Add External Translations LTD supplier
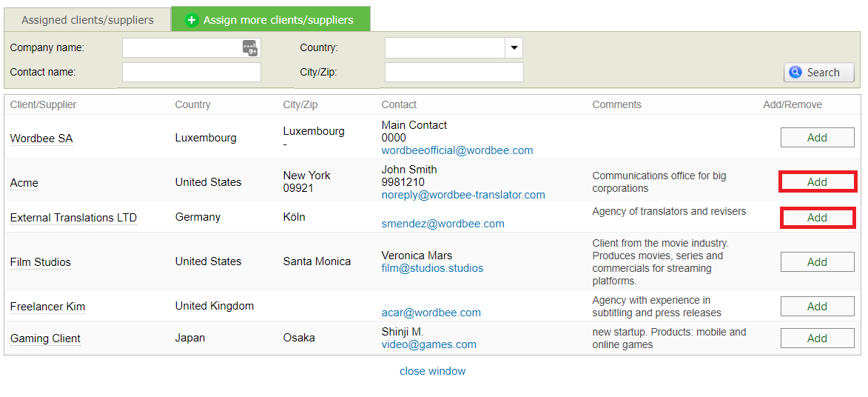Screen dimensions: 868x397 (817, 218)
